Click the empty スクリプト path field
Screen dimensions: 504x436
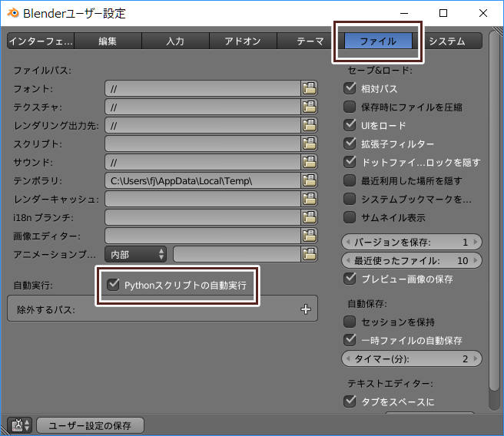[203, 144]
